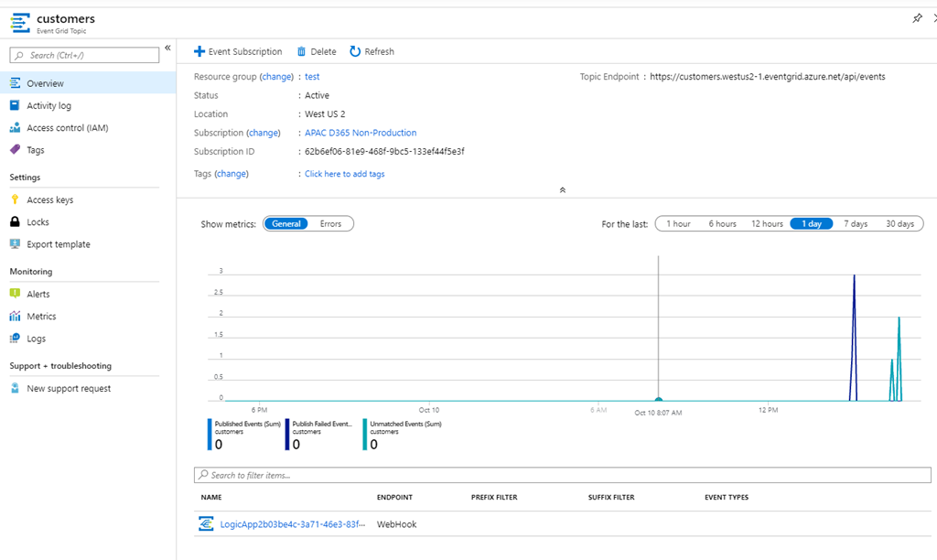Screen dimensions: 937x560
Task: Select the 1 hour time range
Action: pyautogui.click(x=678, y=223)
